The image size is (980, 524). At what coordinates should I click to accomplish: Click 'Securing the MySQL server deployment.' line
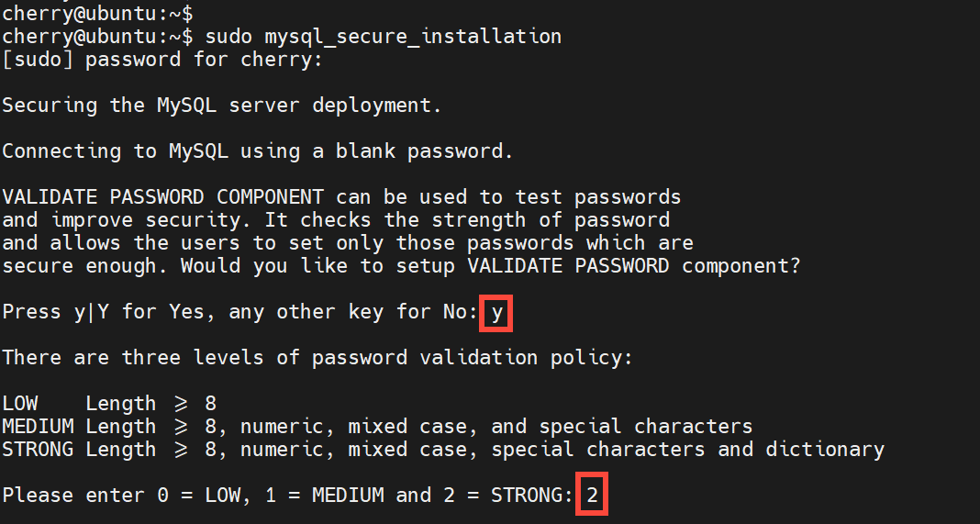pyautogui.click(x=221, y=106)
